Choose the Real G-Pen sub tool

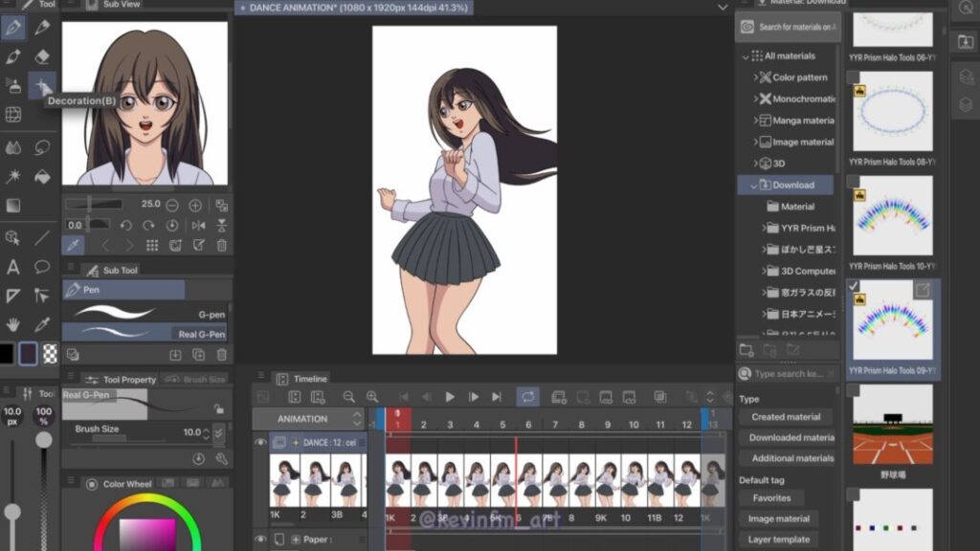[145, 333]
